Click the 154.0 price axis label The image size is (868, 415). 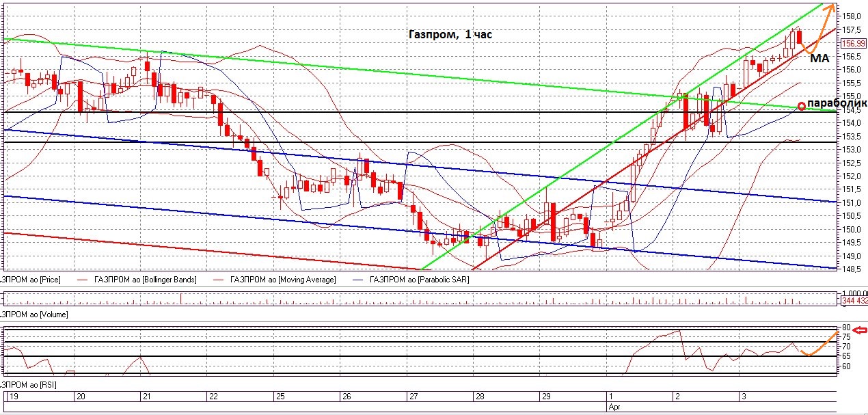click(852, 123)
